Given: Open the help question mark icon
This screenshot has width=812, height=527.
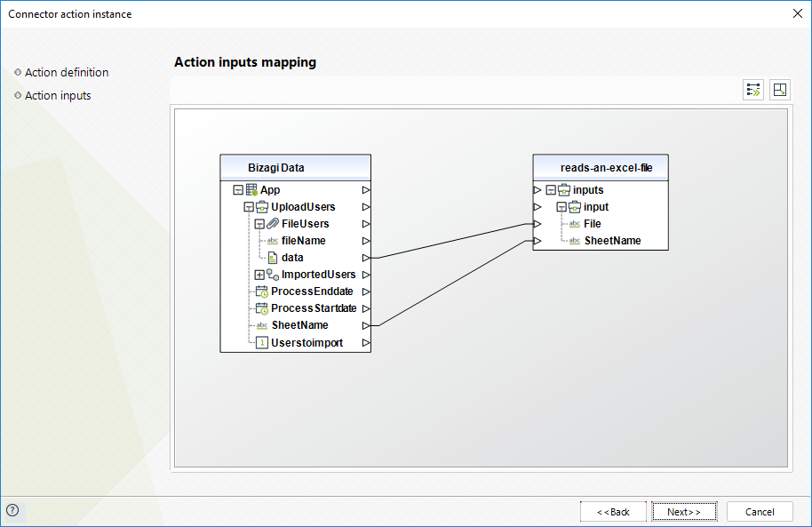Looking at the screenshot, I should pyautogui.click(x=12, y=510).
